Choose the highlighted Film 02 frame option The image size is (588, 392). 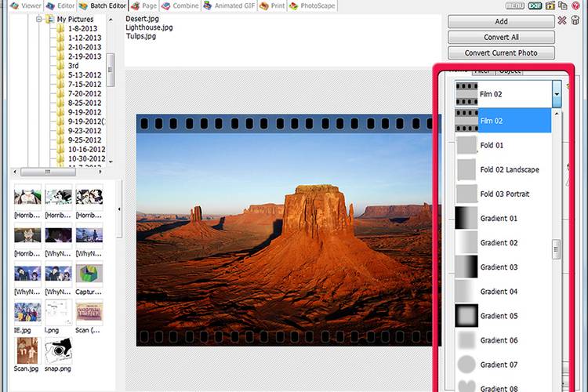tap(503, 121)
